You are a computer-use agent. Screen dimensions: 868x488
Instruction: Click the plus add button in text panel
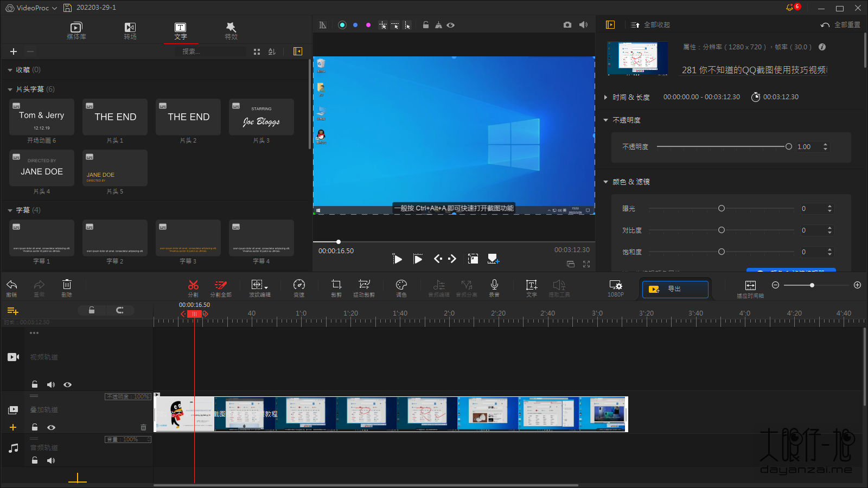click(14, 52)
